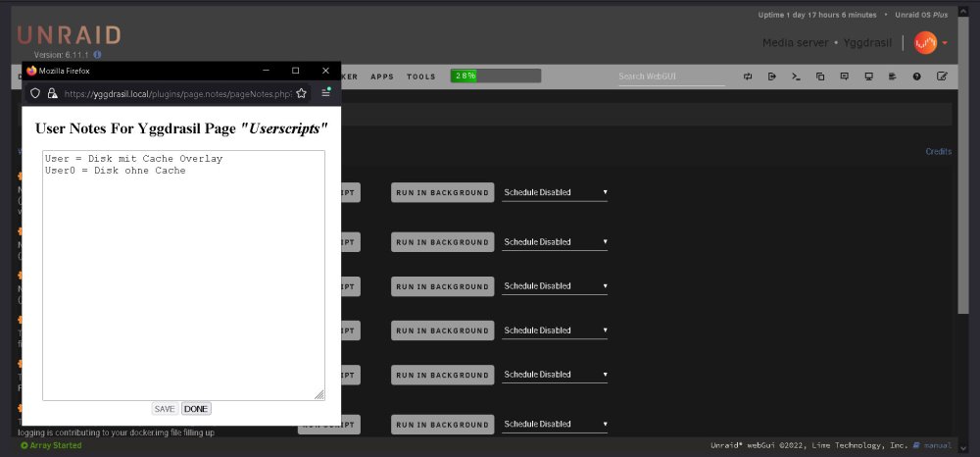The width and height of the screenshot is (980, 457).
Task: Click the manual book icon in footer
Action: point(916,446)
